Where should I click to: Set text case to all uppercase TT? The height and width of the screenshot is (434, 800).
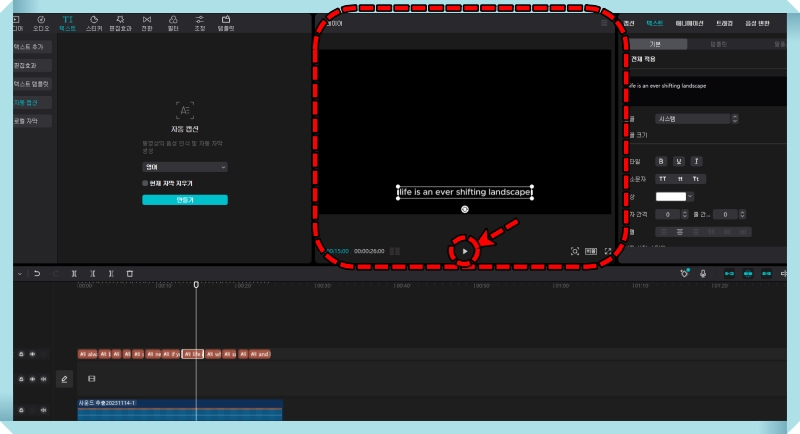coord(663,179)
